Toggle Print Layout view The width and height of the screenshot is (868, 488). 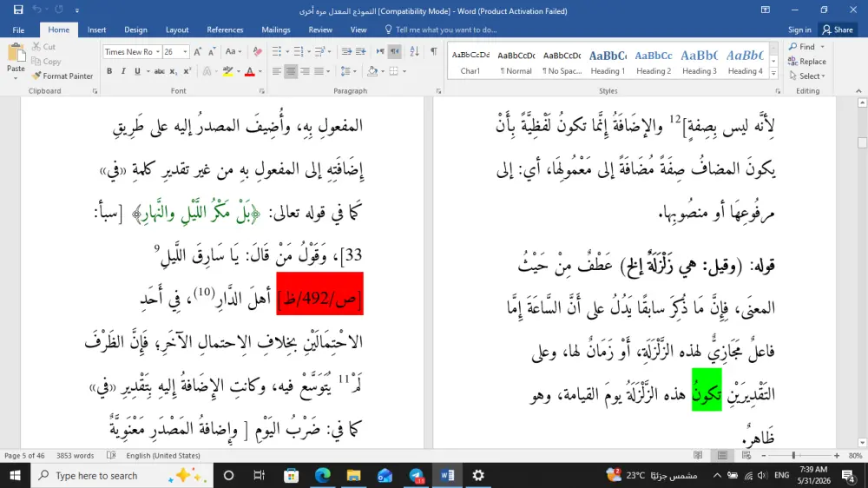[722, 455]
